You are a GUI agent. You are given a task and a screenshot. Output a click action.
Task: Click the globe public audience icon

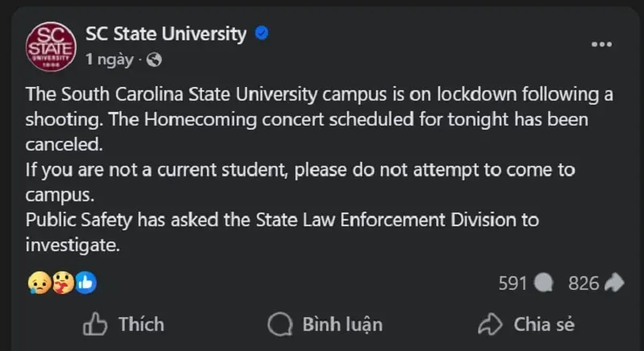155,60
